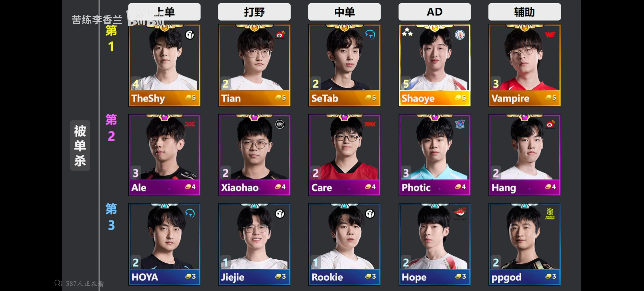This screenshot has height=291, width=644.
Task: Click the EDG logo on Xiaohao's card
Action: (x=280, y=124)
